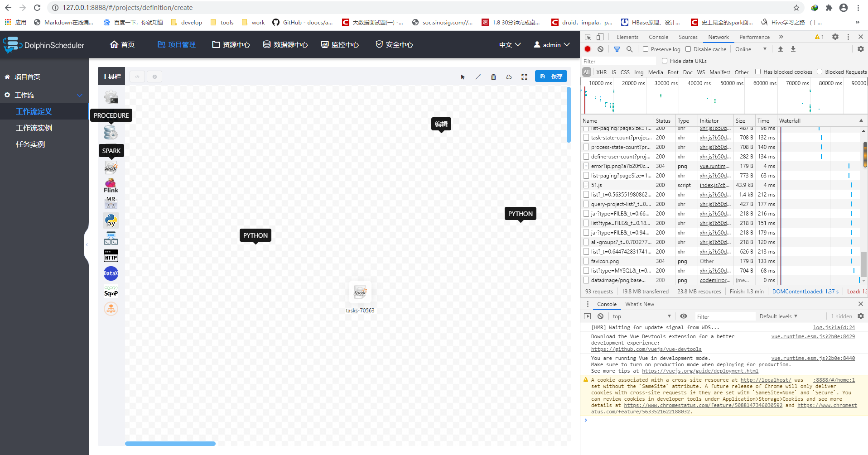Viewport: 868px width, 455px height.
Task: Open 监控中心 navigation menu
Action: coord(340,44)
